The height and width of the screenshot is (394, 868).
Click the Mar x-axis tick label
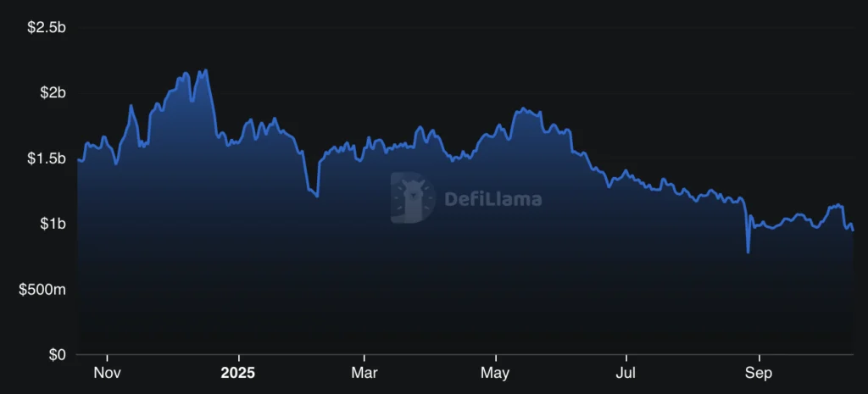(x=364, y=373)
